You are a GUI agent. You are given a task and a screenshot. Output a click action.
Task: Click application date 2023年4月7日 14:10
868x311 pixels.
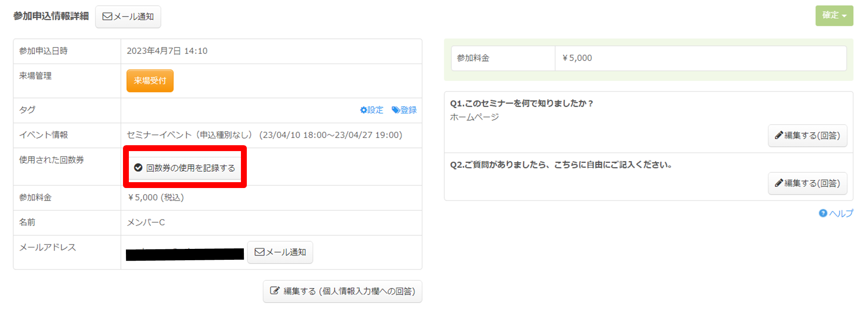[x=167, y=51]
